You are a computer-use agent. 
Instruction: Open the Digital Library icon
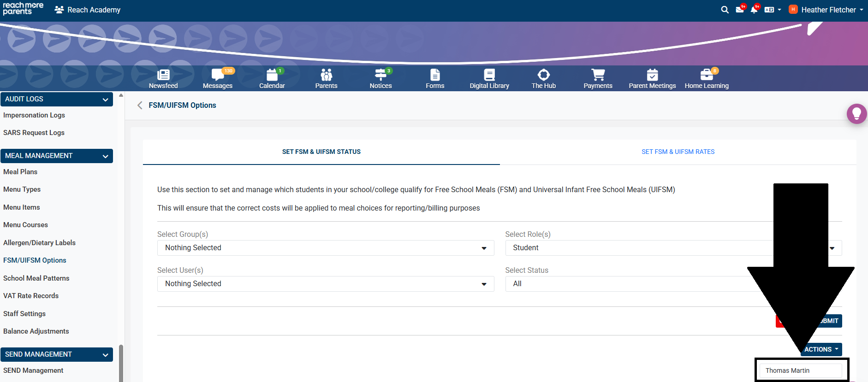point(489,78)
